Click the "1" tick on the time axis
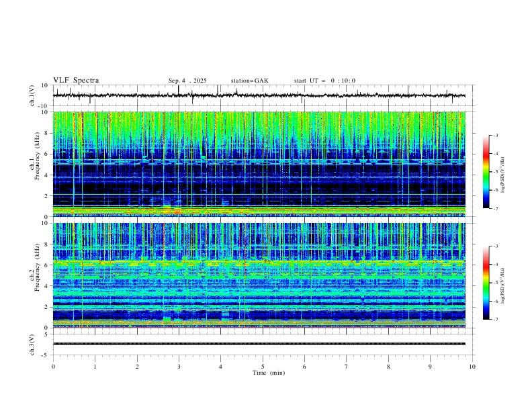Image resolution: width=532 pixels, height=411 pixels. click(95, 367)
